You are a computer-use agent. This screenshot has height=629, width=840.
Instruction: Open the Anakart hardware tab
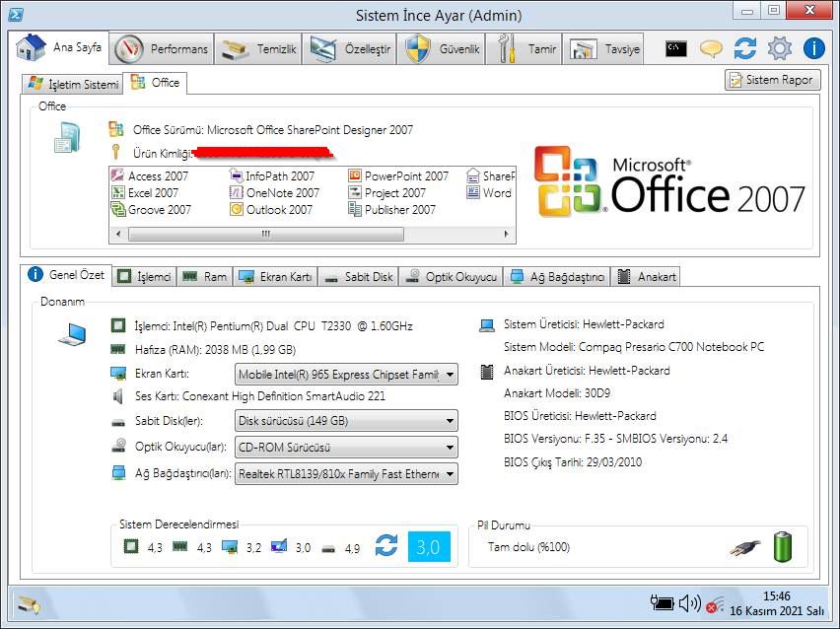(646, 276)
